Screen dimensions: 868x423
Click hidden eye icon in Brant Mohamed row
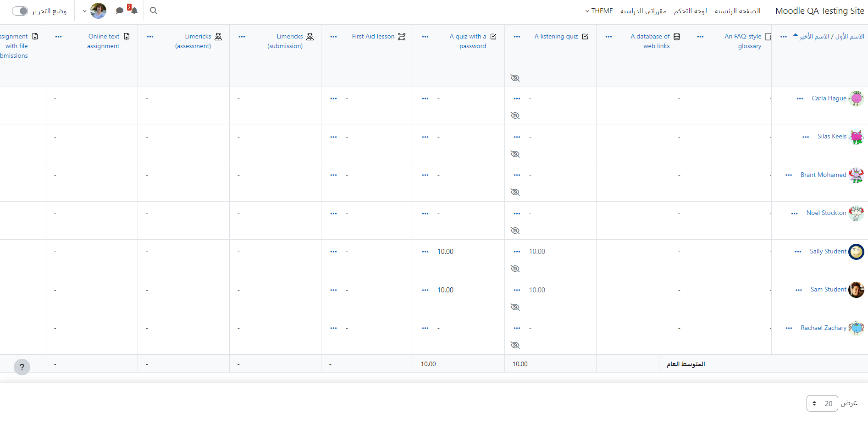pos(515,192)
